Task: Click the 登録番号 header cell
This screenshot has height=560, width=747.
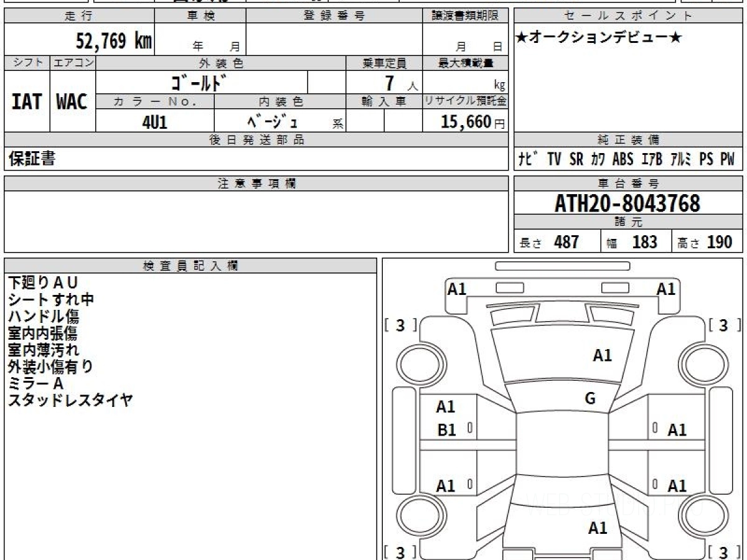Action: 335,16
